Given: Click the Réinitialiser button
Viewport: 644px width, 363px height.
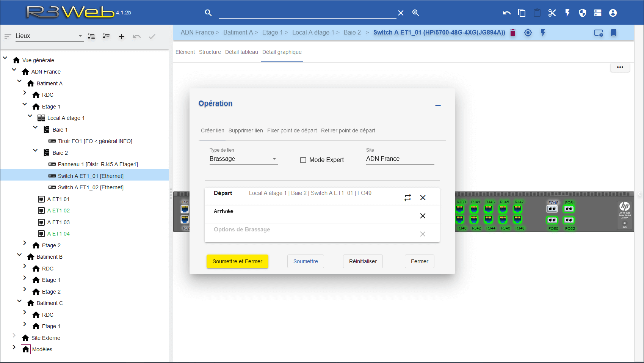Looking at the screenshot, I should pos(363,261).
